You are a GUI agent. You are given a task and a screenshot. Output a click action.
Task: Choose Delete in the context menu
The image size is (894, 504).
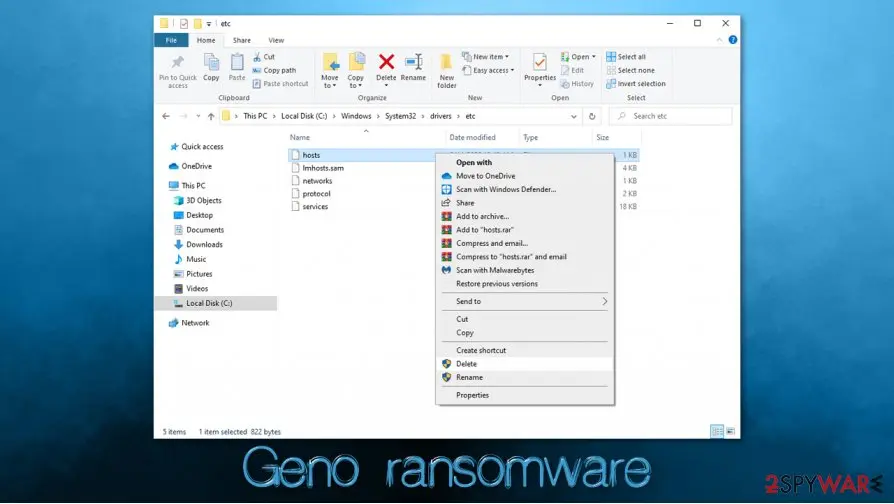[x=525, y=364]
